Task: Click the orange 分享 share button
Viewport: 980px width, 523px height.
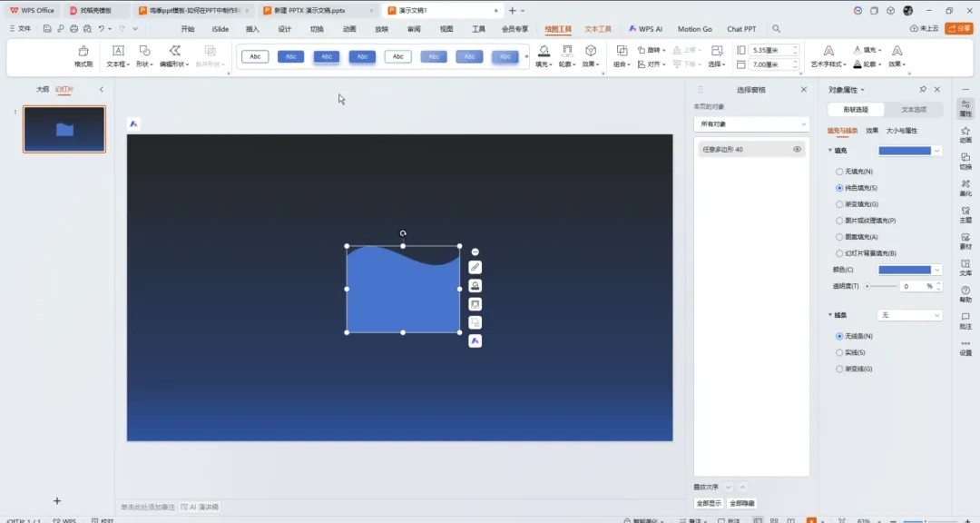Action: (959, 29)
